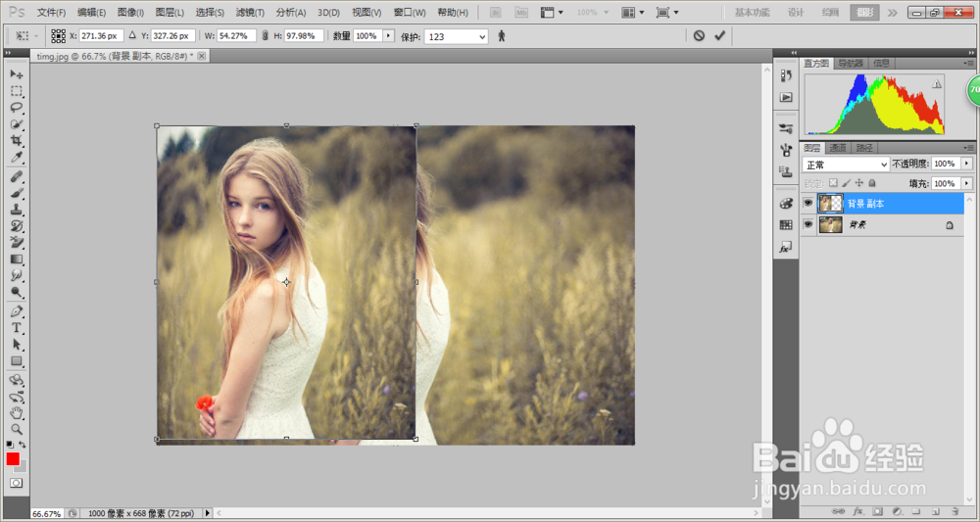Viewport: 980px width, 522px height.
Task: Open the 滤镜(T) menu
Action: (249, 13)
